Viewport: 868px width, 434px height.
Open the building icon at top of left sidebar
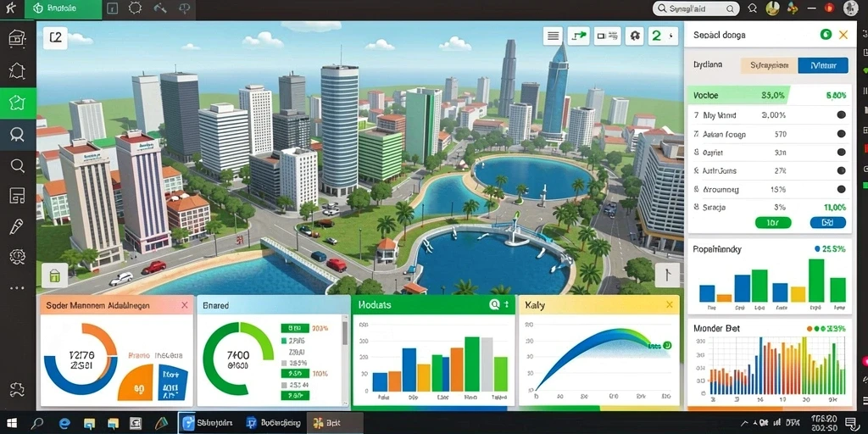click(x=17, y=38)
